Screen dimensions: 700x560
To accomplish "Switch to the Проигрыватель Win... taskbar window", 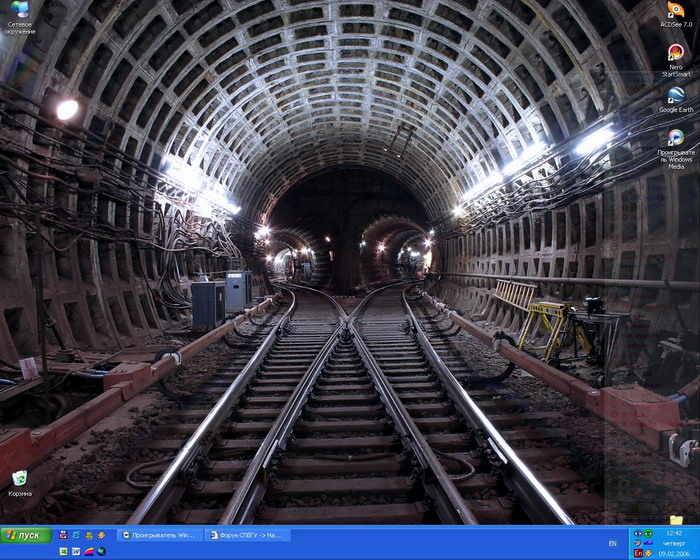I will [x=161, y=535].
